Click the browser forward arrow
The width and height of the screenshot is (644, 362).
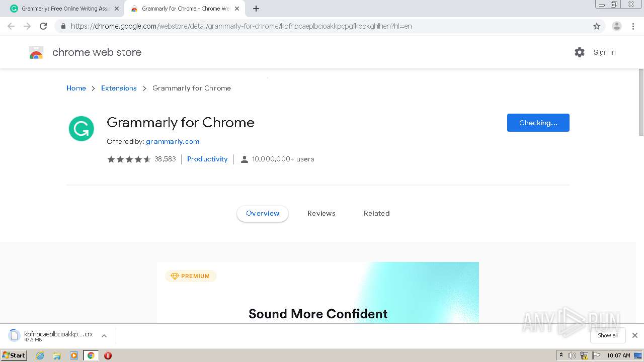(27, 26)
